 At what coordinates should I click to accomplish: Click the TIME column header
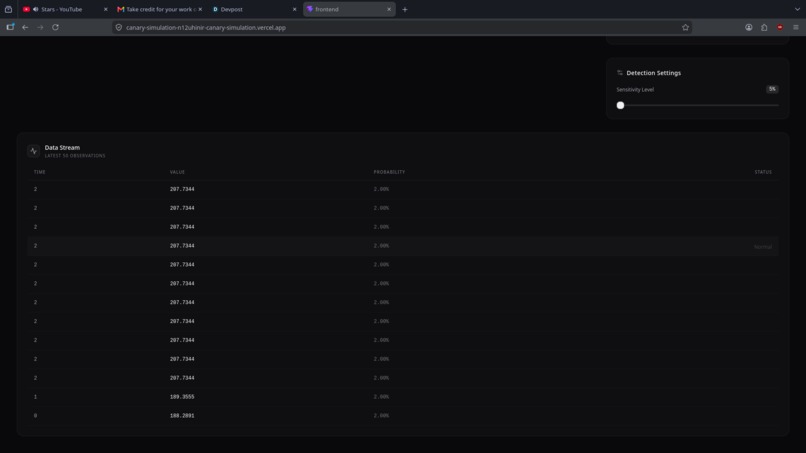click(40, 172)
